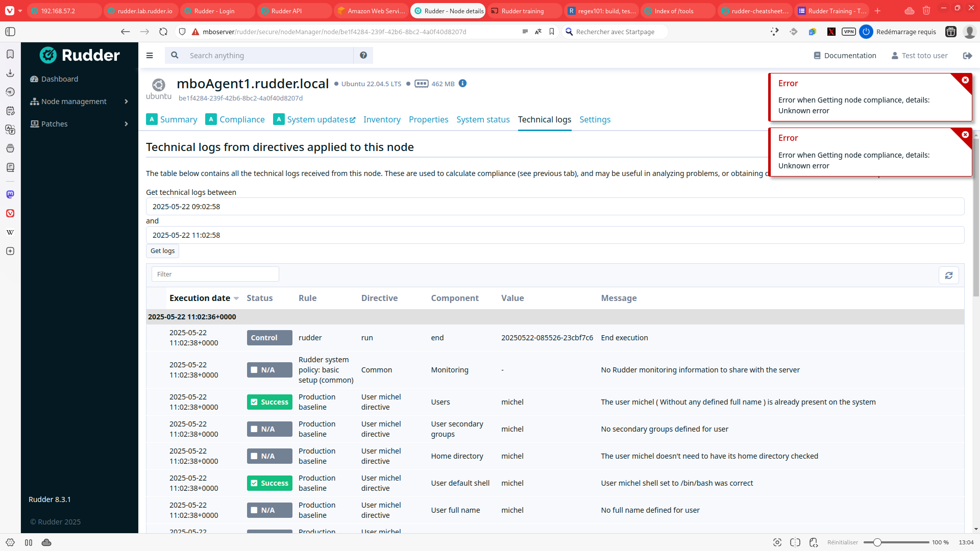Go back to previous page
980x551 pixels.
tap(125, 32)
